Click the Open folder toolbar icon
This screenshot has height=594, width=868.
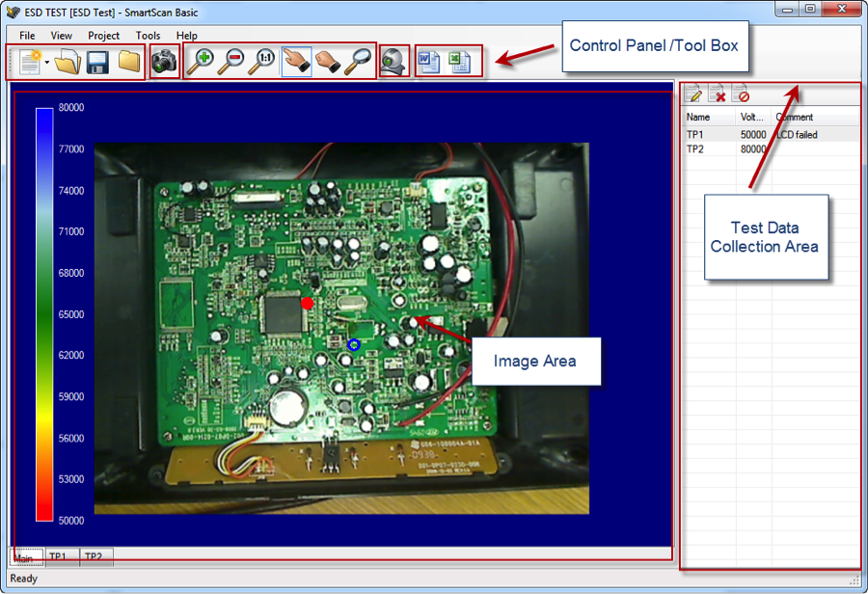[67, 64]
